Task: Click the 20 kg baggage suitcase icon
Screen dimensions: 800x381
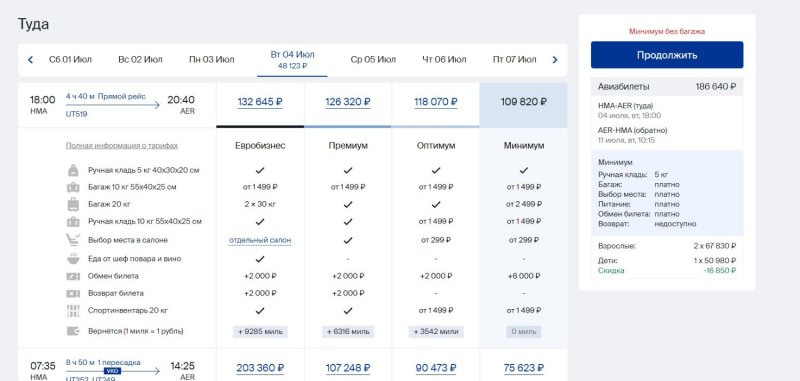Action: click(x=73, y=205)
